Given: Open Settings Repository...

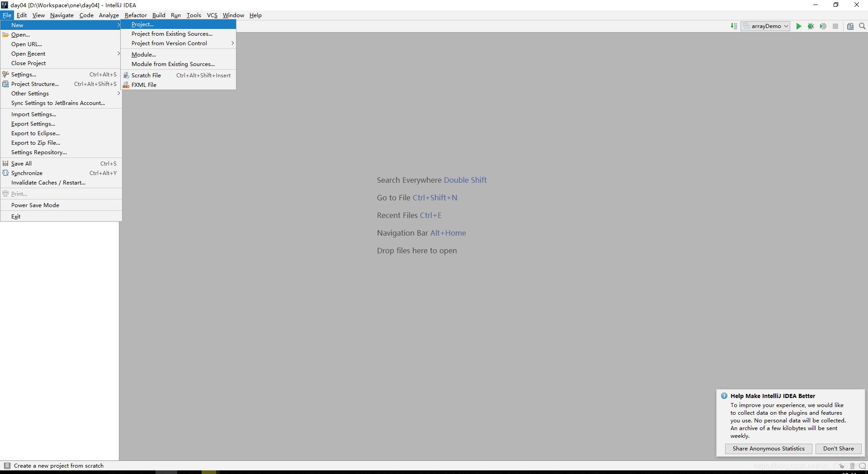Looking at the screenshot, I should pos(61,152).
